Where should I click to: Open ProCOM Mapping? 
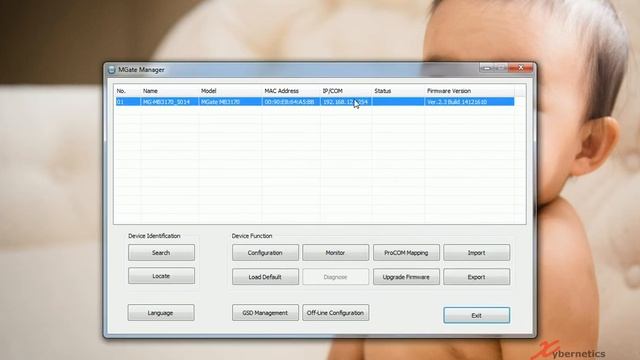point(406,253)
